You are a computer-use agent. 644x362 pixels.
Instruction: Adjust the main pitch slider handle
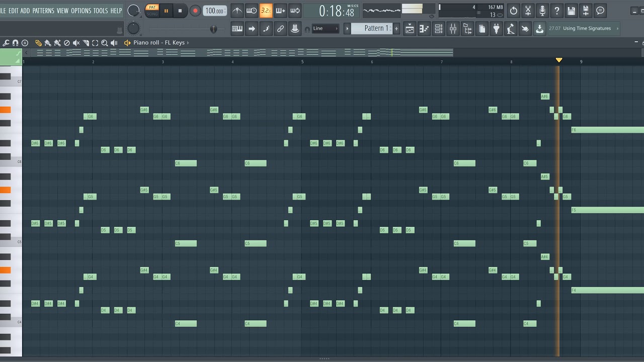click(213, 29)
